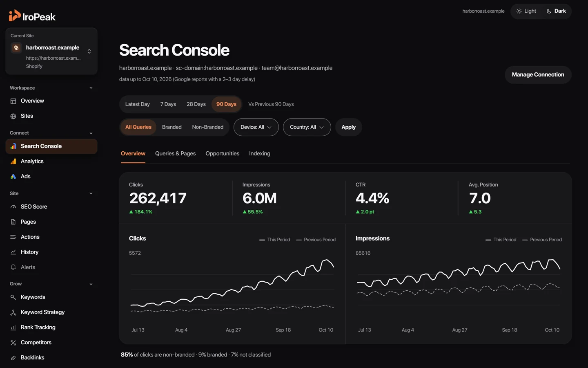This screenshot has height=368, width=588.
Task: Open the Queries & Pages tab
Action: [x=176, y=154]
